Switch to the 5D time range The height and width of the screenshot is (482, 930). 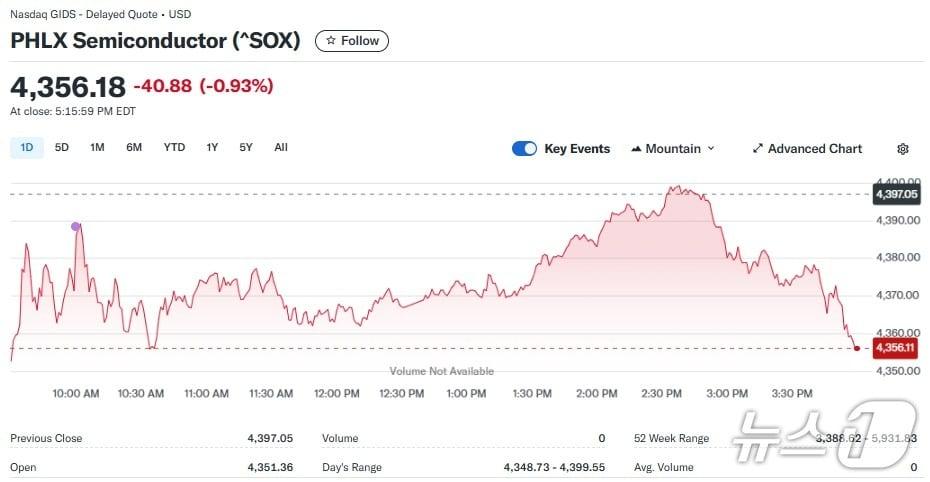pos(62,148)
